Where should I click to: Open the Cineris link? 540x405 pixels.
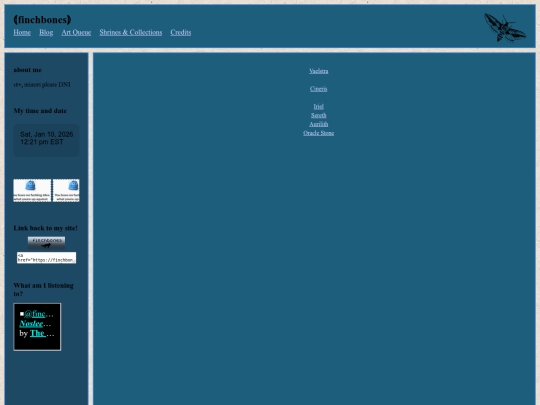coord(319,89)
